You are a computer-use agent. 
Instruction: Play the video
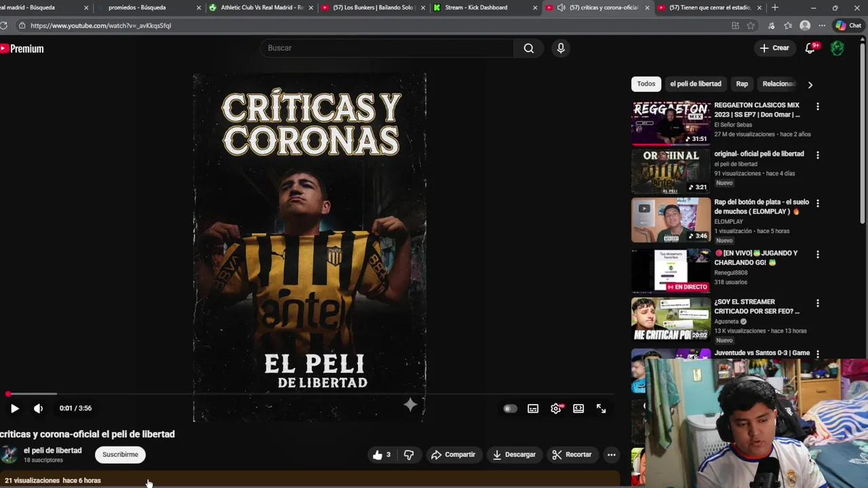pos(14,408)
